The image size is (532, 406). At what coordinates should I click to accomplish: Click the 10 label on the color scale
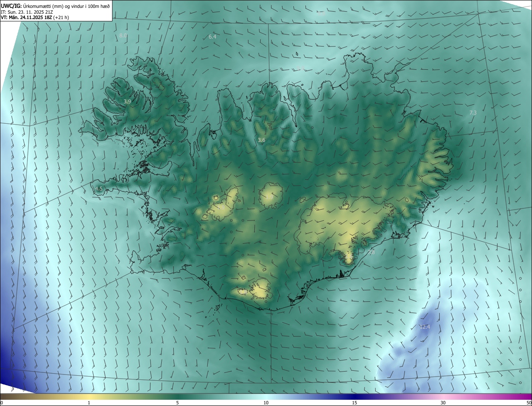pyautogui.click(x=266, y=403)
